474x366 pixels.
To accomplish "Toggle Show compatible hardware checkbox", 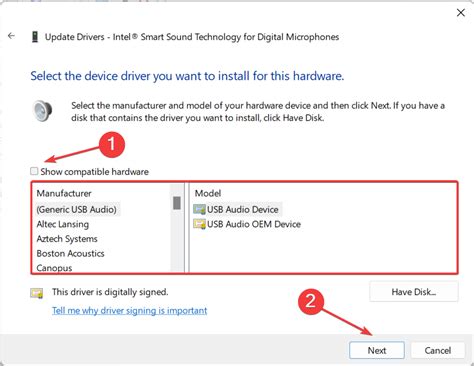I will point(34,171).
